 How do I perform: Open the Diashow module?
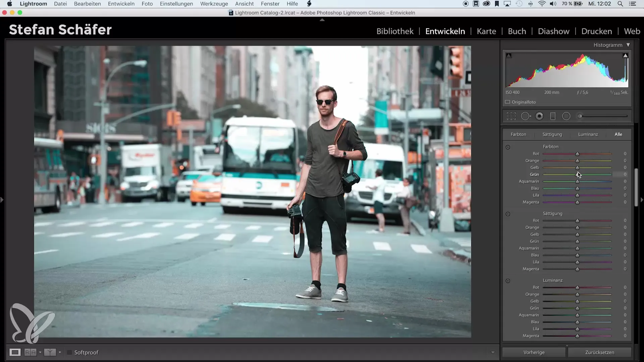(553, 31)
